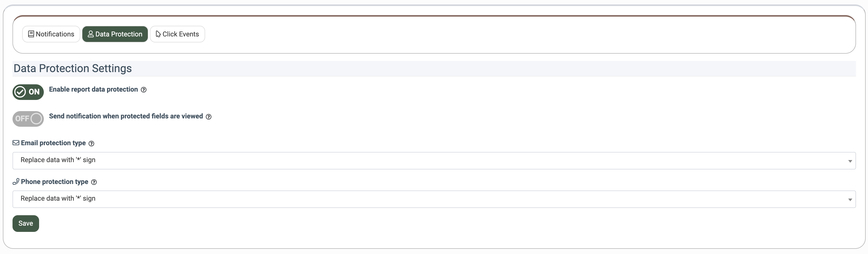
Task: Click the Phone protection type label text
Action: pos(54,182)
